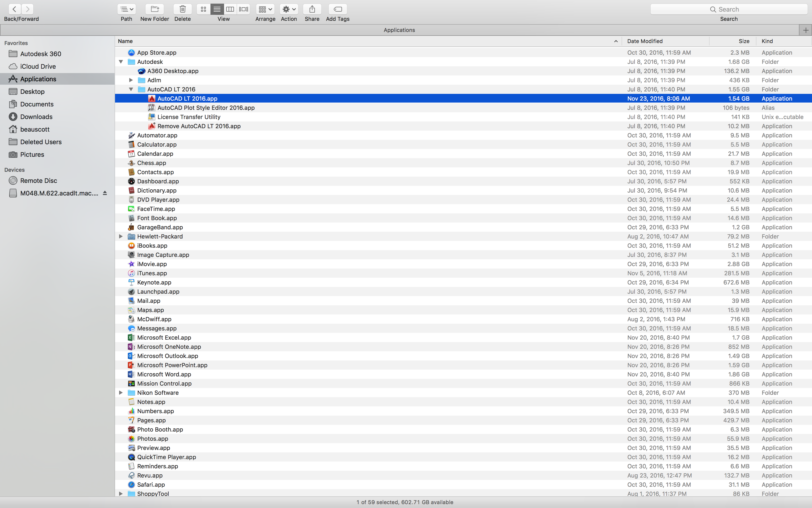812x508 pixels.
Task: Select the Automator.app icon
Action: tap(131, 135)
